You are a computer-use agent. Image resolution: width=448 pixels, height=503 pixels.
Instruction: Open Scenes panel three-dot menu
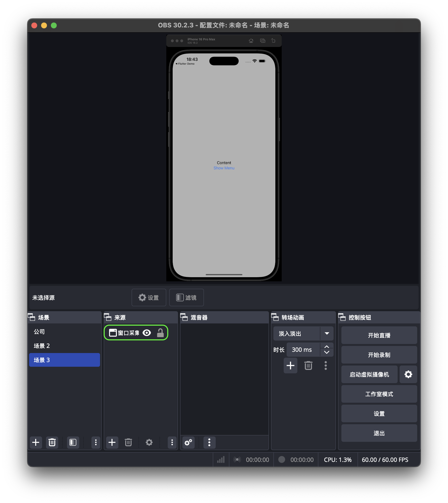pyautogui.click(x=96, y=442)
